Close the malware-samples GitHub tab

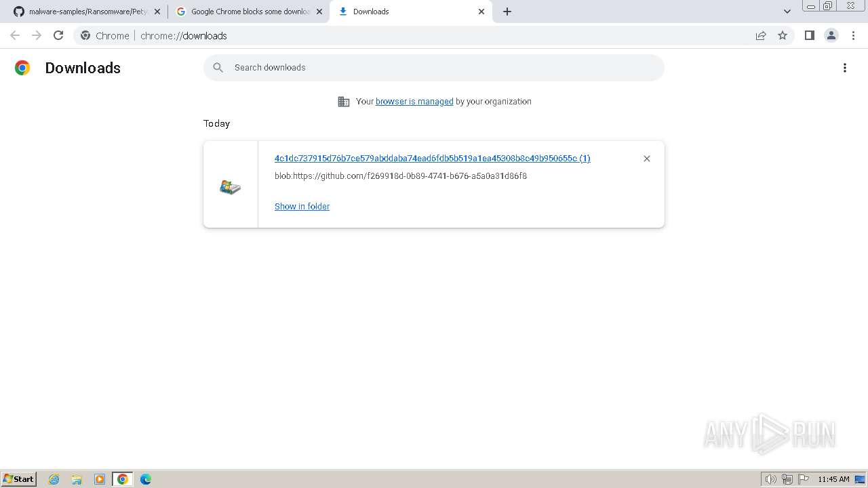tap(157, 12)
